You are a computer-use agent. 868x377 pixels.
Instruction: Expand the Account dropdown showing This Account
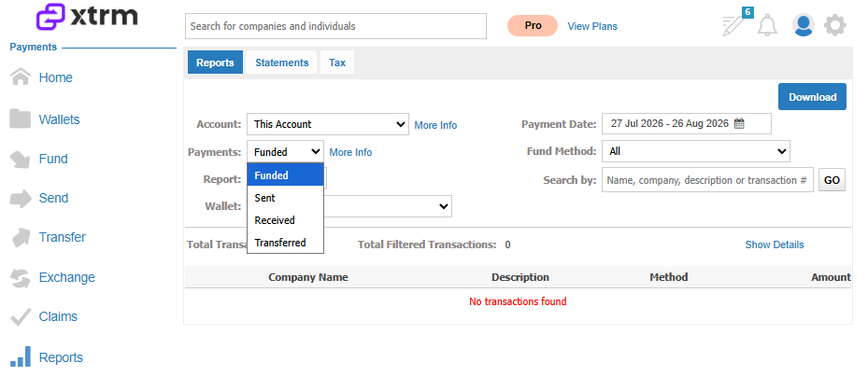[328, 124]
